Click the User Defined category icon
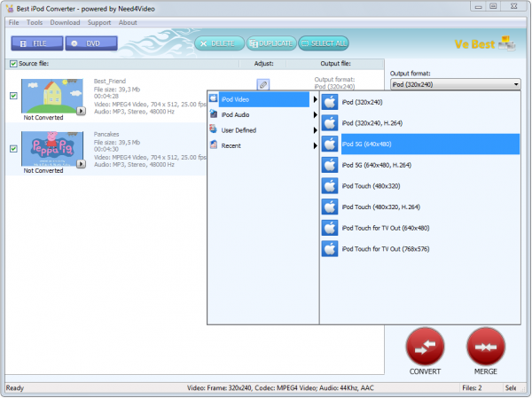The height and width of the screenshot is (398, 532). [213, 129]
